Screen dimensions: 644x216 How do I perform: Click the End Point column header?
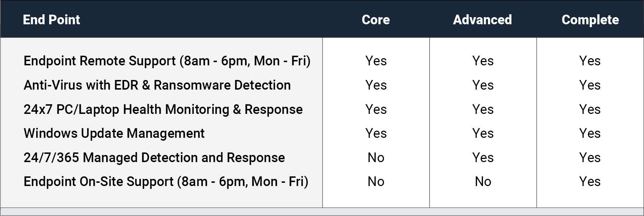tap(51, 20)
